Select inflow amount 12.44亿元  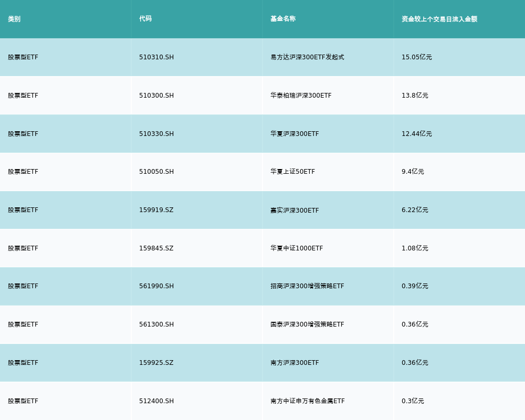[x=416, y=134]
